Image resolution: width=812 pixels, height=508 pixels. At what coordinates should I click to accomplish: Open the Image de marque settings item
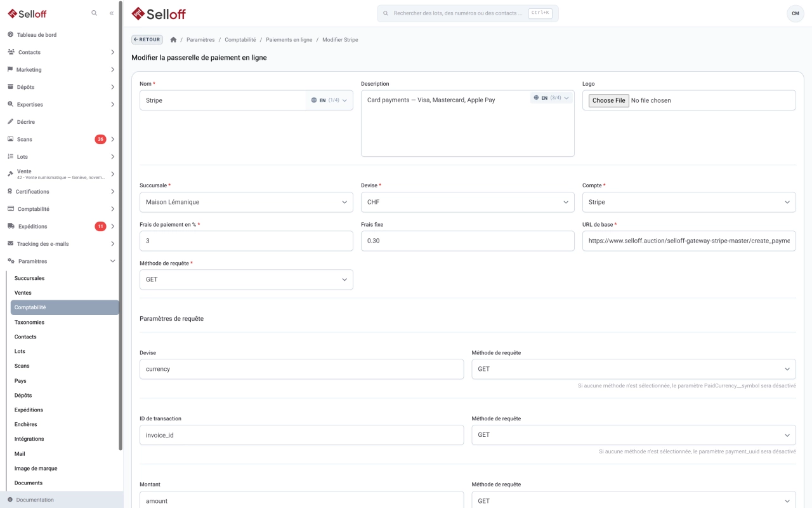[x=65, y=468]
